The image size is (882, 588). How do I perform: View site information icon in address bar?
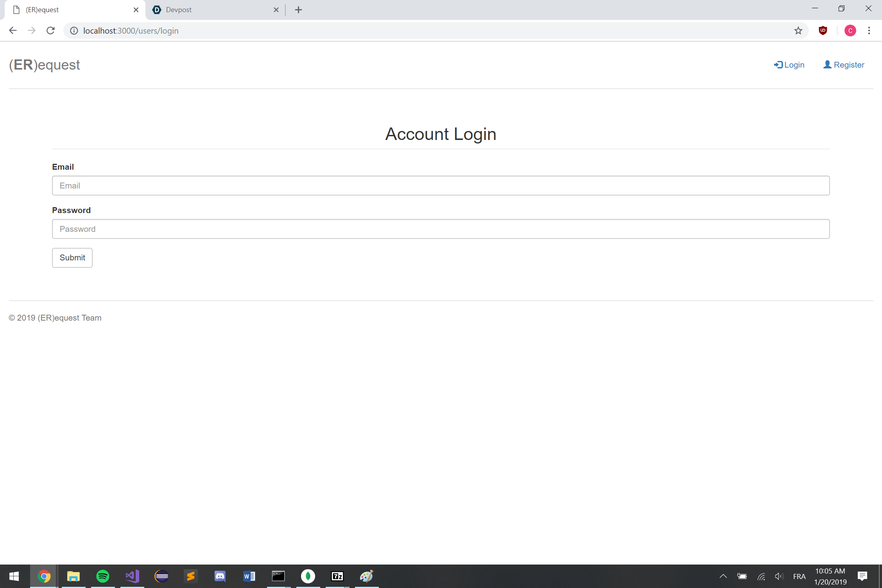[x=74, y=30]
